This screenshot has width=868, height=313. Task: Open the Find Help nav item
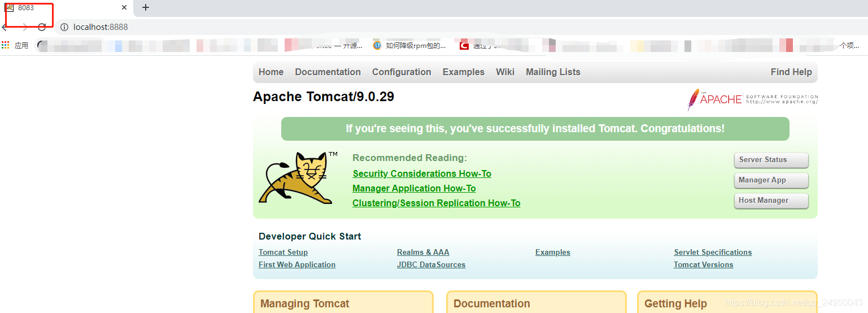point(791,72)
